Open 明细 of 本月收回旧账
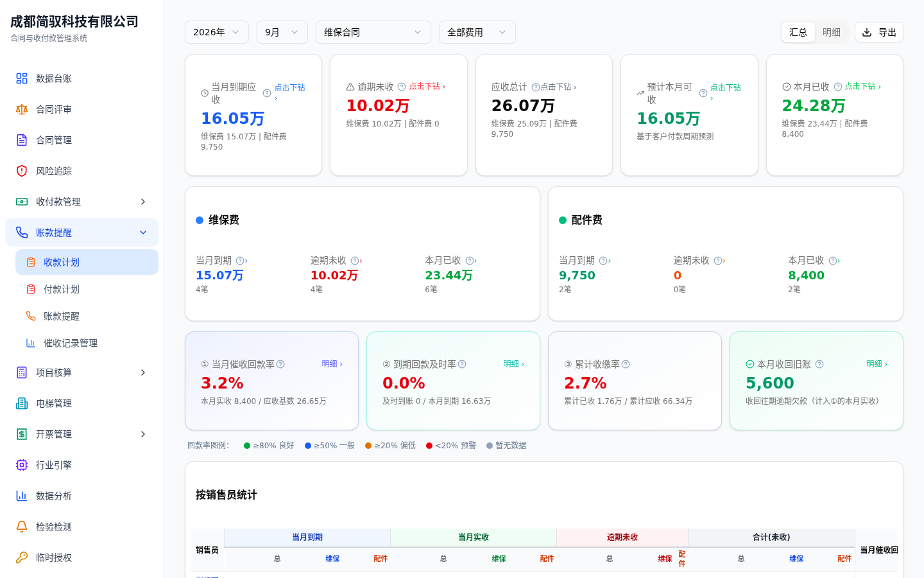The width and height of the screenshot is (924, 578). tap(877, 364)
